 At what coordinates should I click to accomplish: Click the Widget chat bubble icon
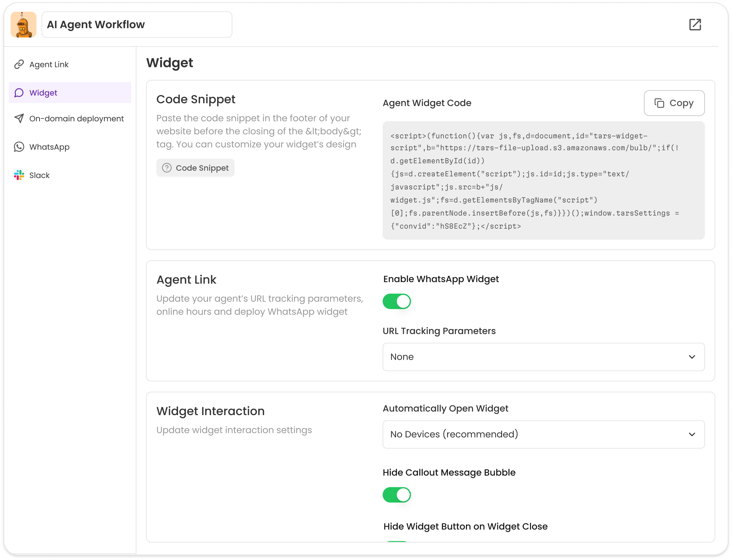coord(19,93)
